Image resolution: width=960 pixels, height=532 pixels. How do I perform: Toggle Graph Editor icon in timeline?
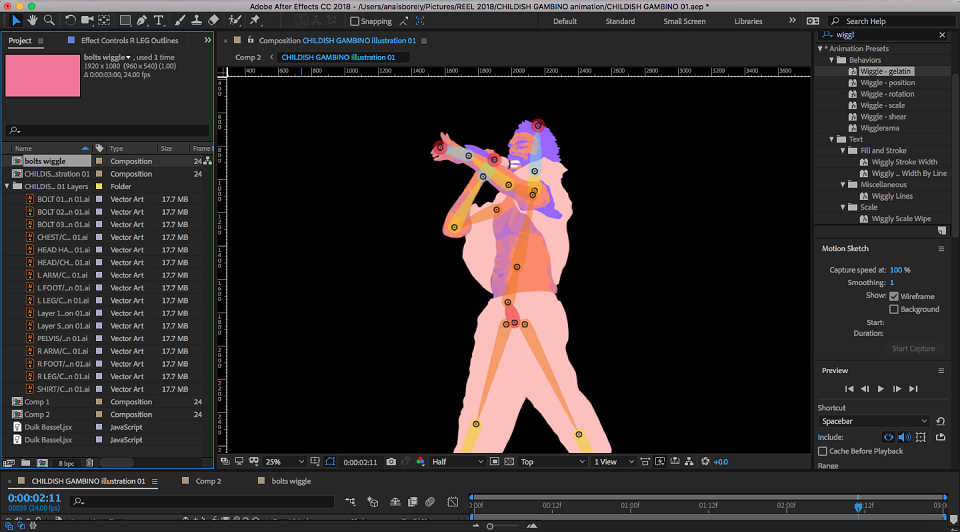click(x=453, y=501)
